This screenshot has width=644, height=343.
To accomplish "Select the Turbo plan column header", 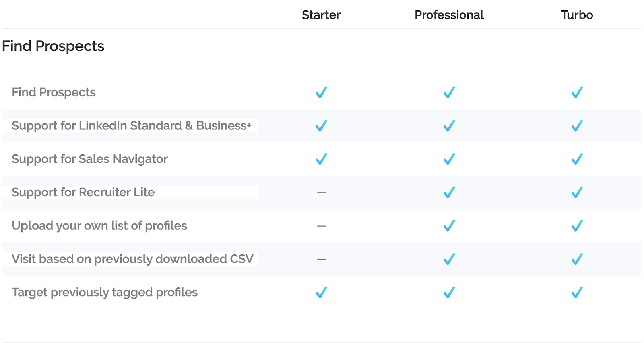I will [577, 15].
